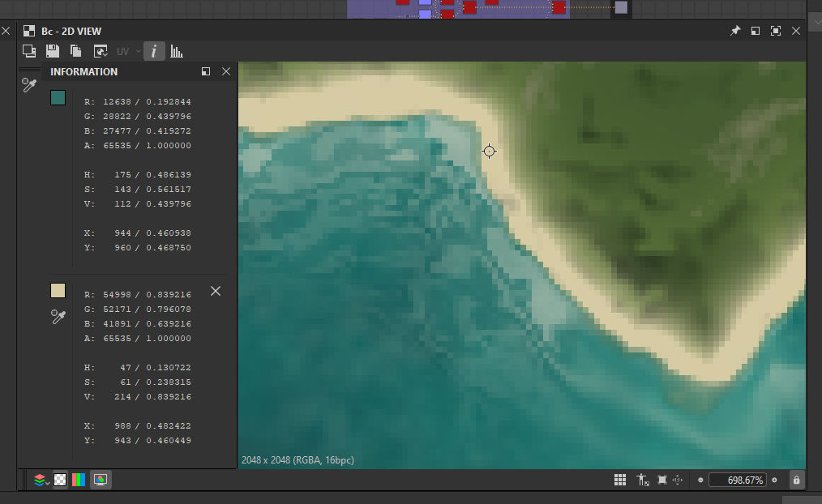
Task: Toggle the zoom lock icon
Action: [x=796, y=480]
